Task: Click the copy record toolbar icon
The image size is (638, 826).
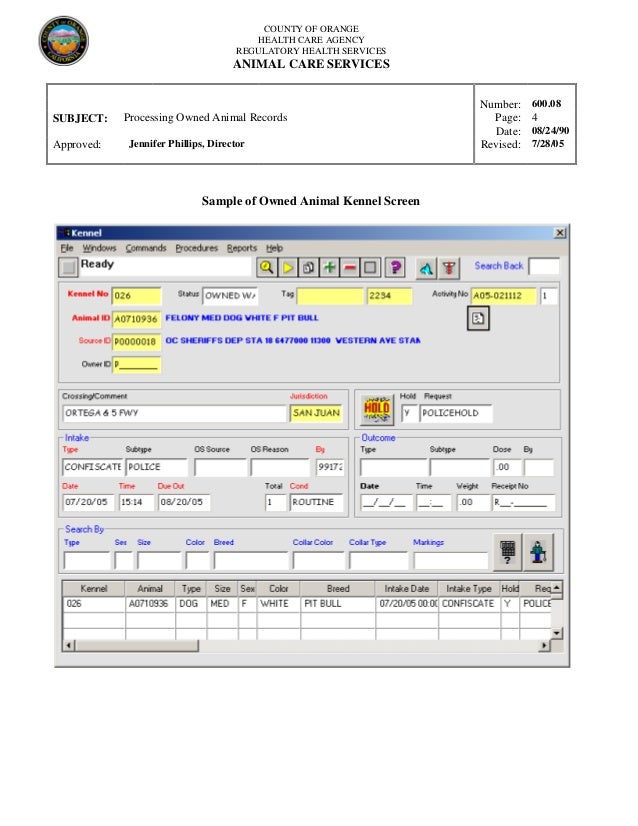Action: click(308, 268)
